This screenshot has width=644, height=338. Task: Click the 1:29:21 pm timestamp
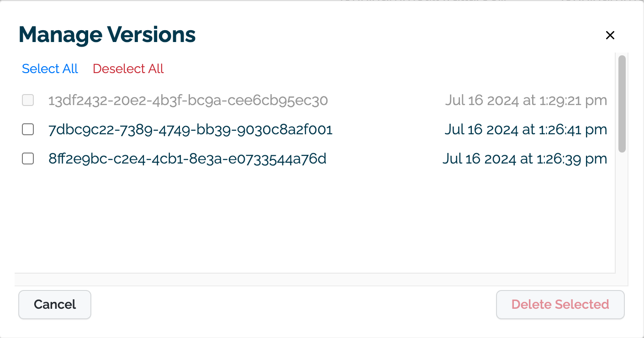(x=526, y=100)
